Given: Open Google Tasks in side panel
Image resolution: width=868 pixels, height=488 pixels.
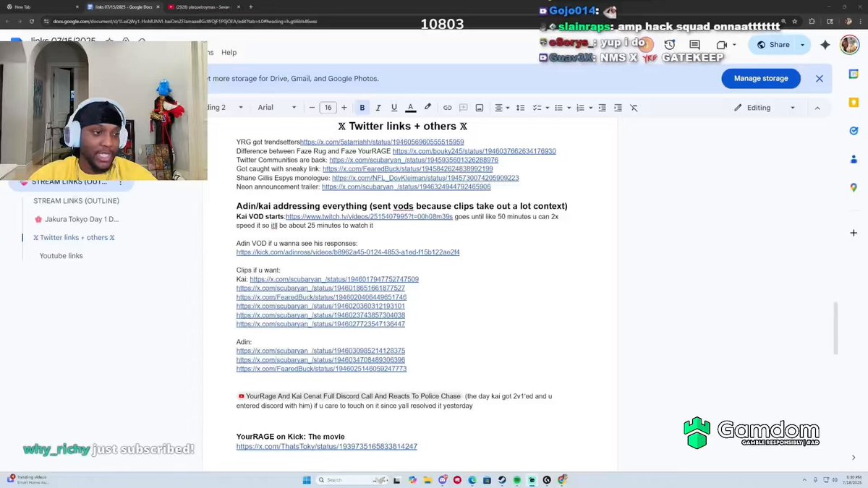Looking at the screenshot, I should point(854,131).
